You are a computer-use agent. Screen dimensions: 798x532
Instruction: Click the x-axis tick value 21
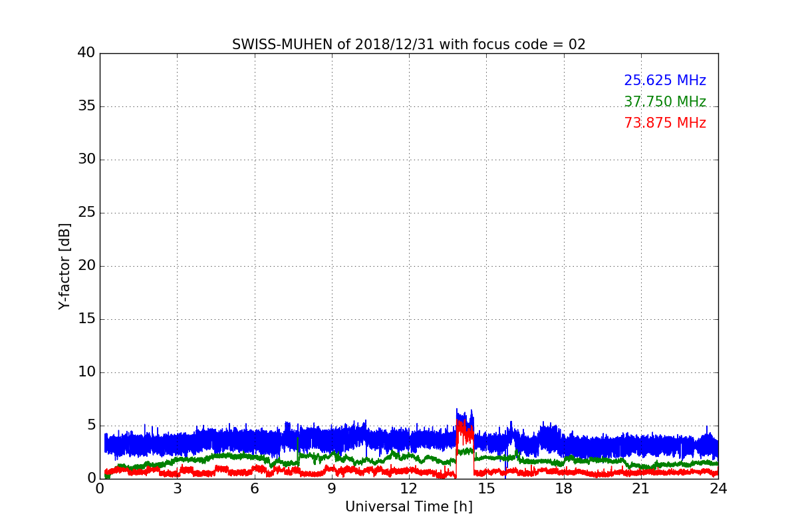pyautogui.click(x=641, y=489)
